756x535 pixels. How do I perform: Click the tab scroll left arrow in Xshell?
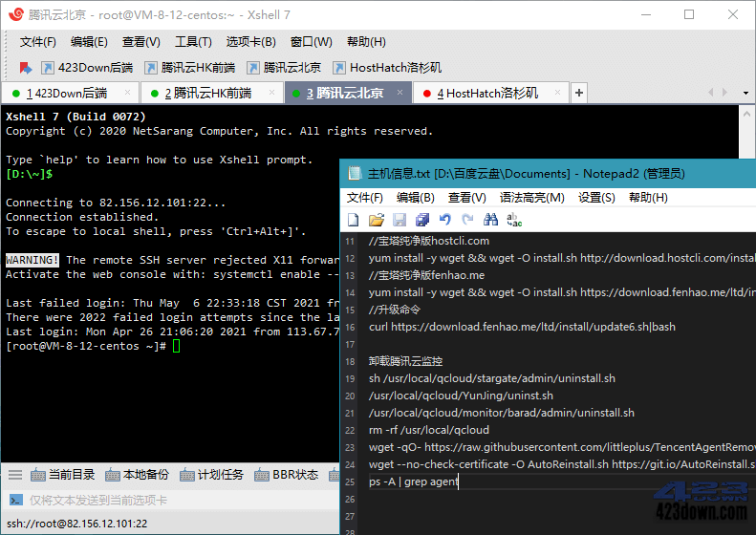pyautogui.click(x=710, y=92)
